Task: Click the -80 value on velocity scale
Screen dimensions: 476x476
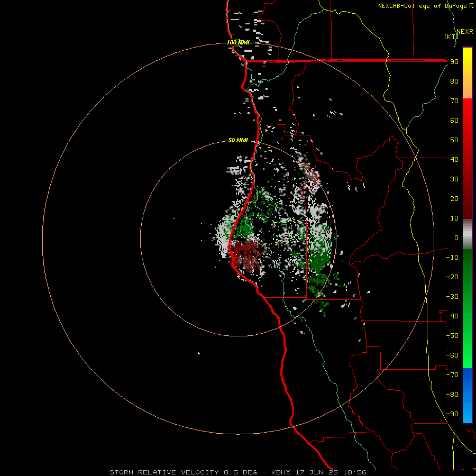Action: [x=452, y=395]
